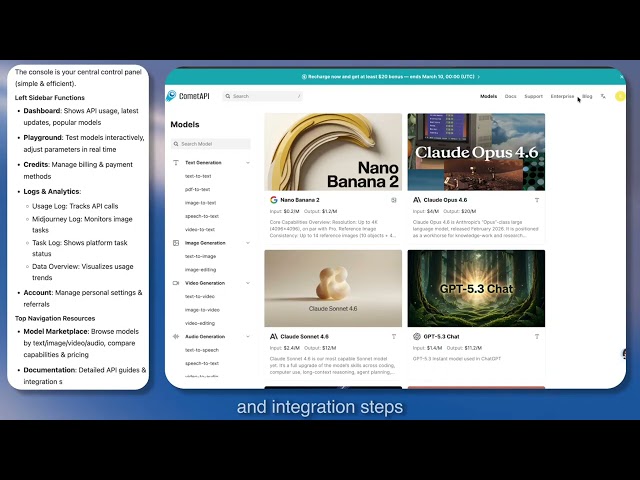The height and width of the screenshot is (480, 640).
Task: Click the Nano Banana 2 model title
Action: [x=300, y=200]
